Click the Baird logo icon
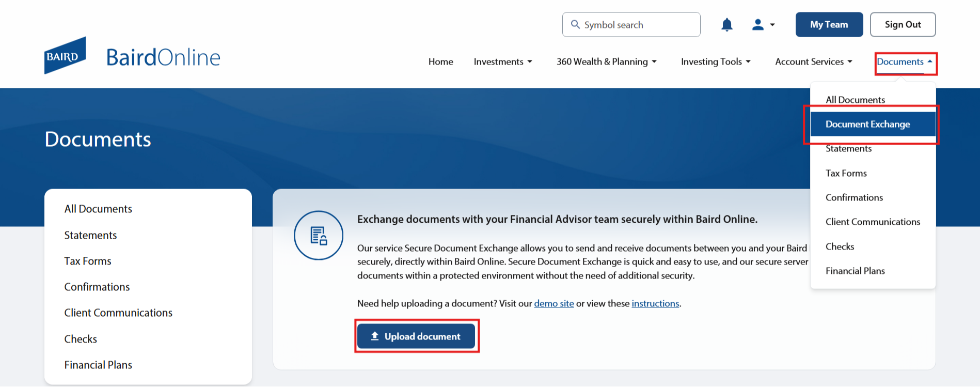Viewport: 980px width, 387px height. (65, 55)
